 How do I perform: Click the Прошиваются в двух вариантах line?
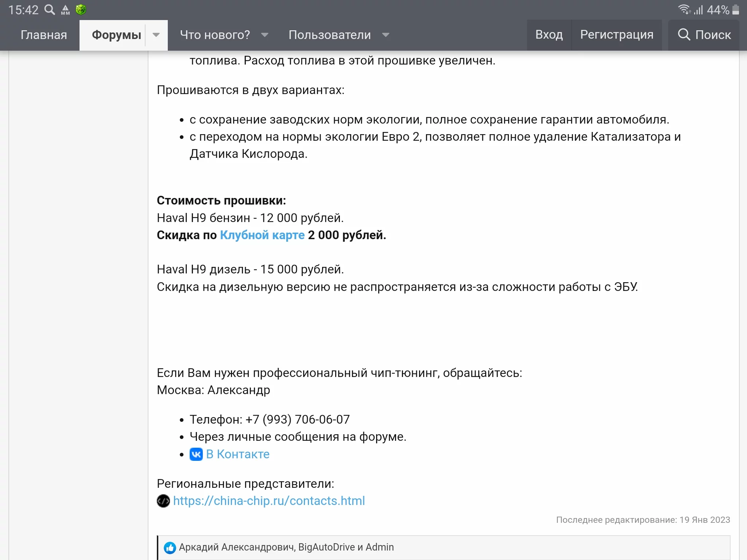(x=251, y=90)
